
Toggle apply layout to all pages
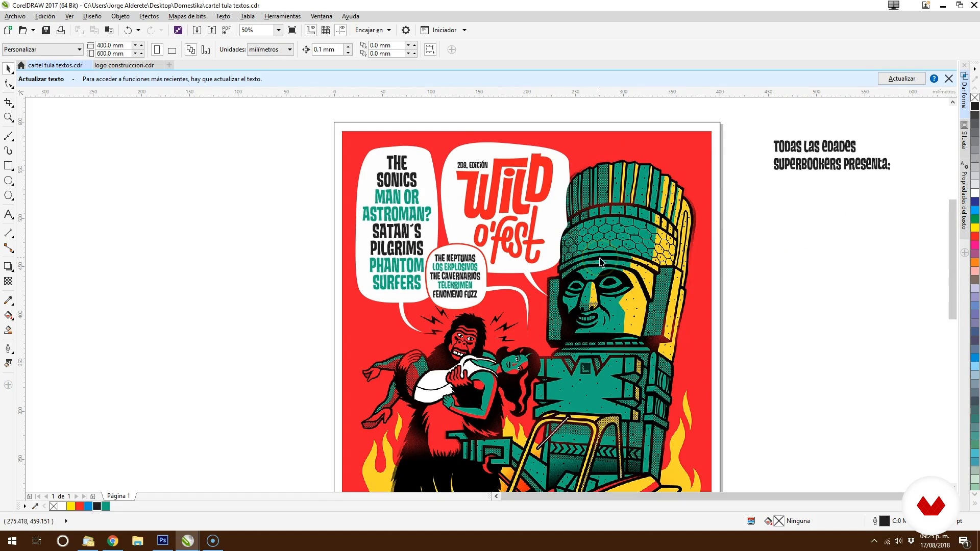[191, 49]
